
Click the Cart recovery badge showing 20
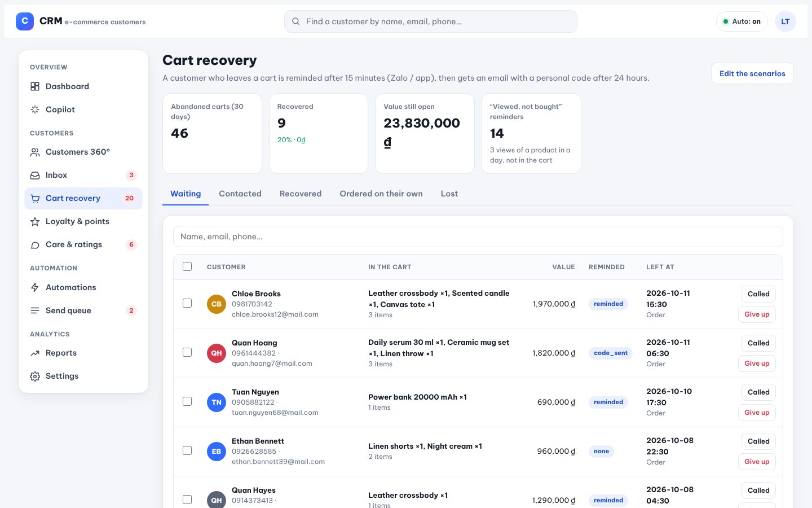[129, 198]
